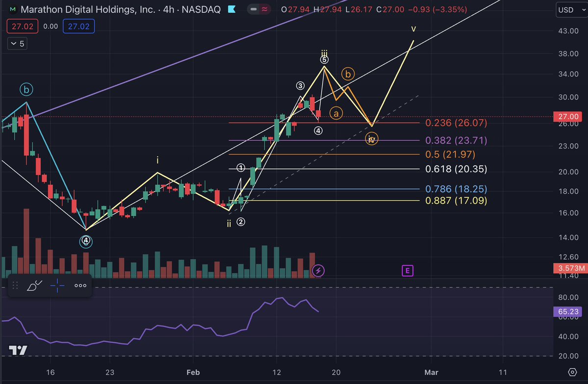Image resolution: width=588 pixels, height=384 pixels.
Task: Select the orange circled 'b' wave label
Action: (348, 74)
